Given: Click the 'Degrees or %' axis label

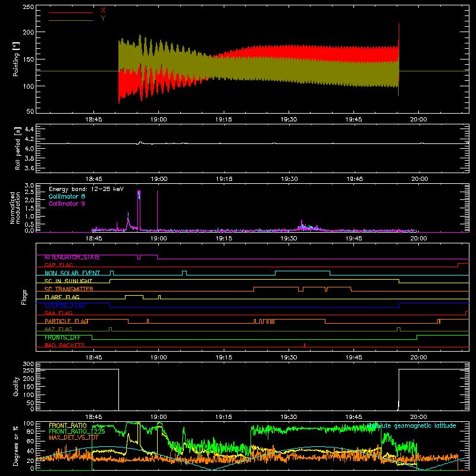Looking at the screenshot, I should pyautogui.click(x=16, y=446).
